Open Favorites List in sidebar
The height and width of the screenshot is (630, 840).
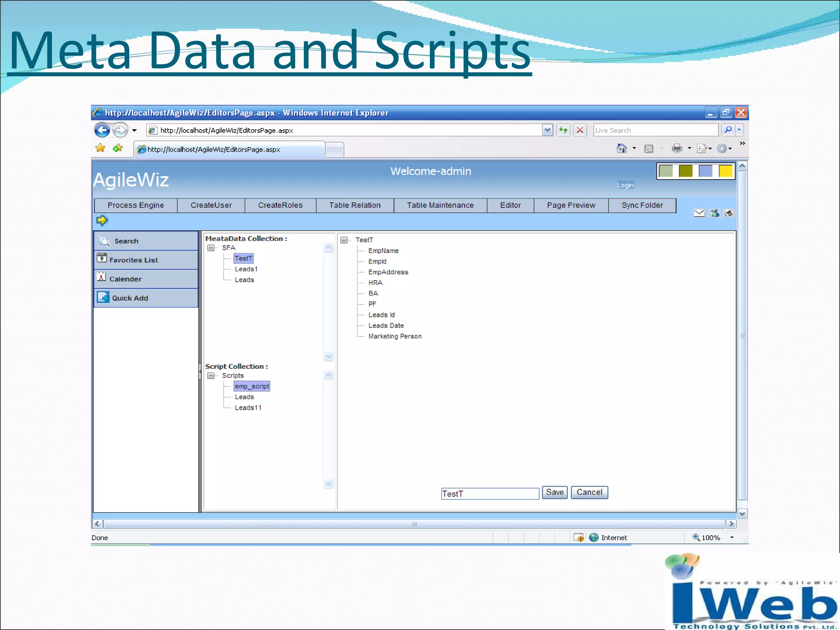coord(146,260)
